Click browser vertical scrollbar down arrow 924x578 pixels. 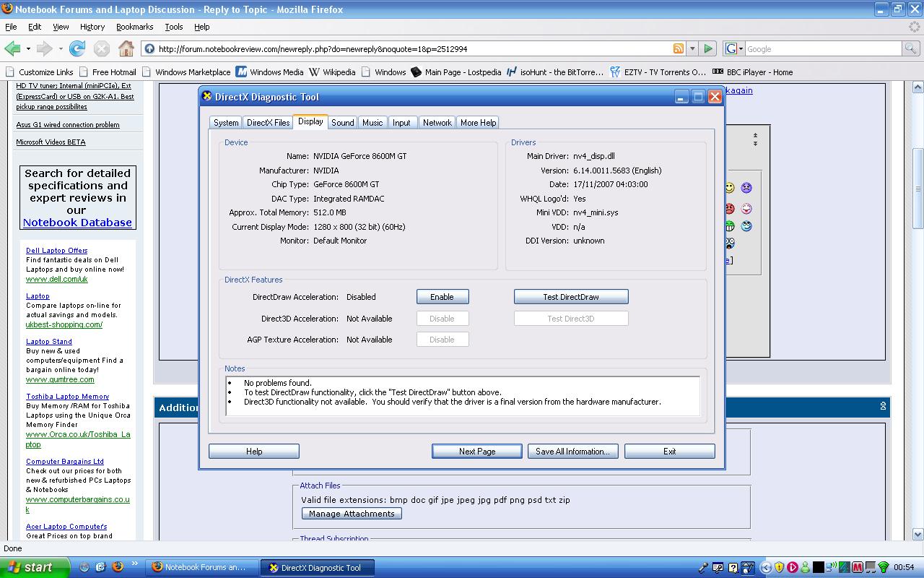coord(918,535)
